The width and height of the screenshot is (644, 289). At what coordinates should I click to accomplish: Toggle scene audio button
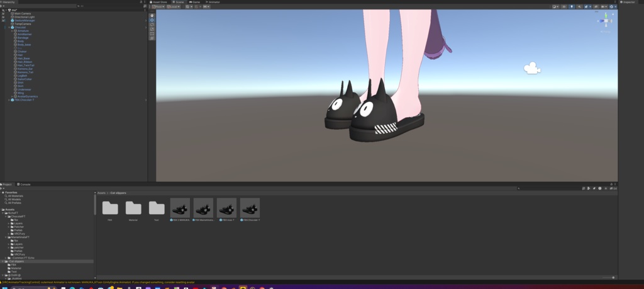(579, 6)
